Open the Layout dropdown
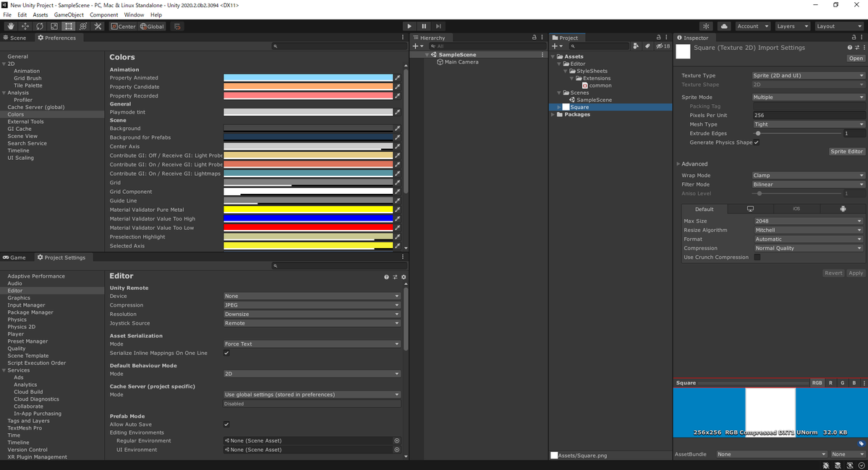 click(838, 26)
